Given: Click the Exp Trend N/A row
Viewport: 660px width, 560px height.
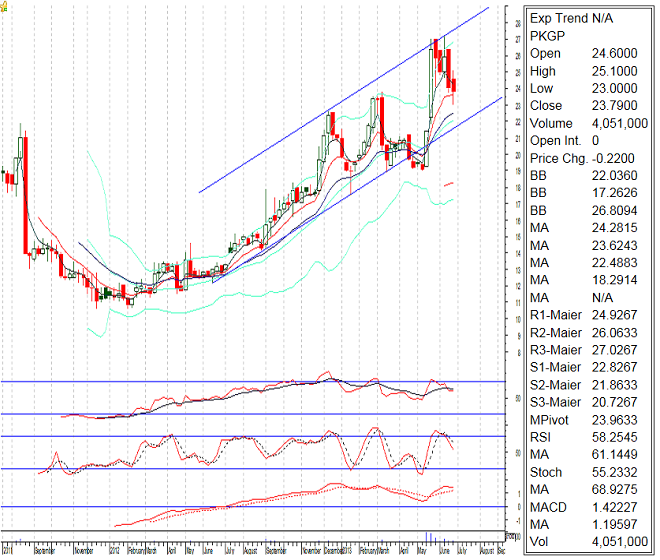Looking at the screenshot, I should 571,18.
